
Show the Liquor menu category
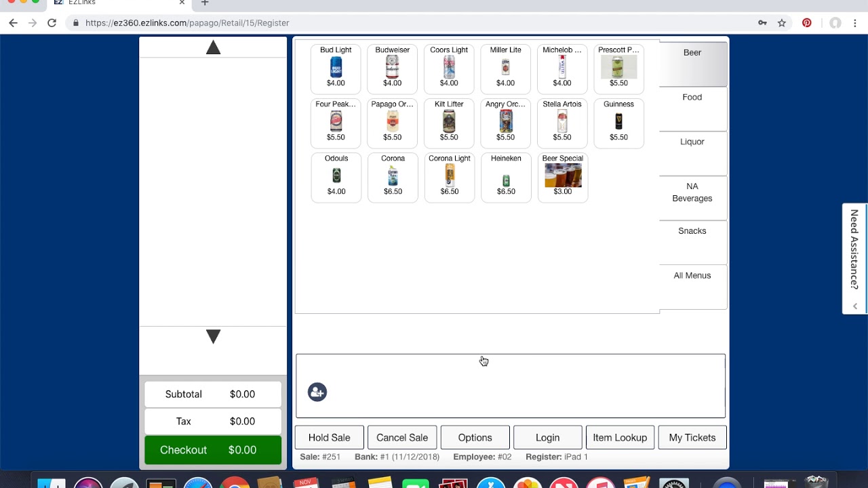(692, 153)
